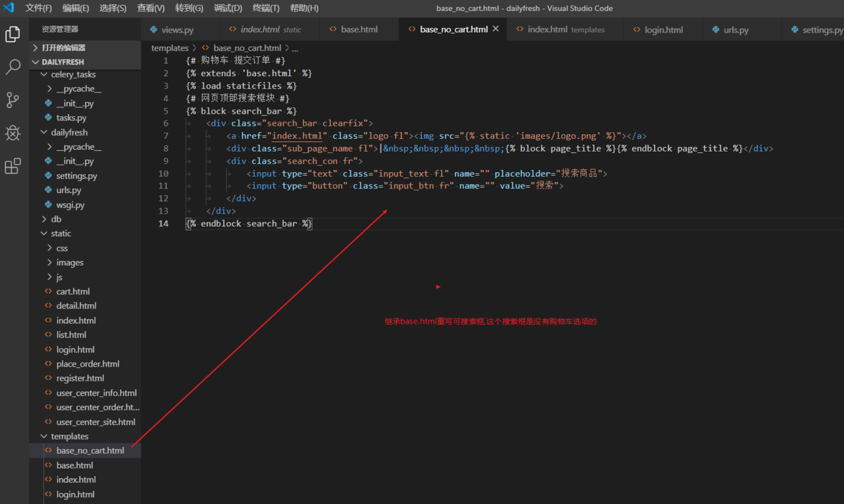Open list.html in the explorer
The image size is (844, 504).
pyautogui.click(x=85, y=335)
